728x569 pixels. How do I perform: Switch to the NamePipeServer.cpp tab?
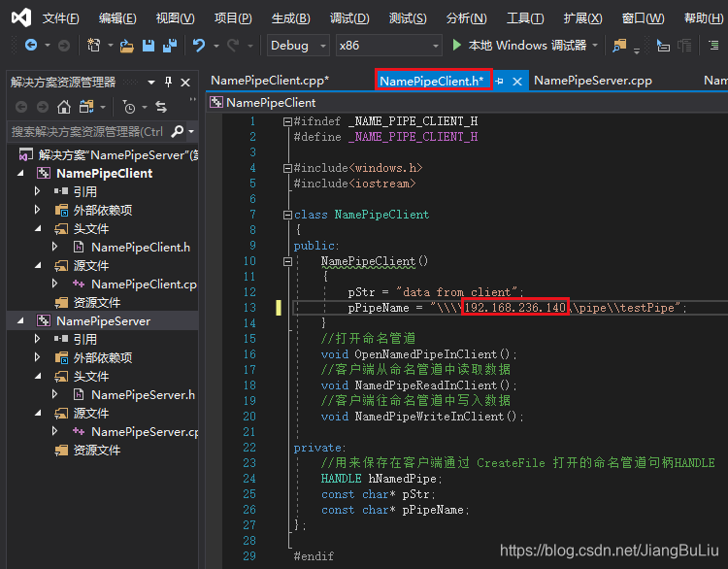point(593,81)
